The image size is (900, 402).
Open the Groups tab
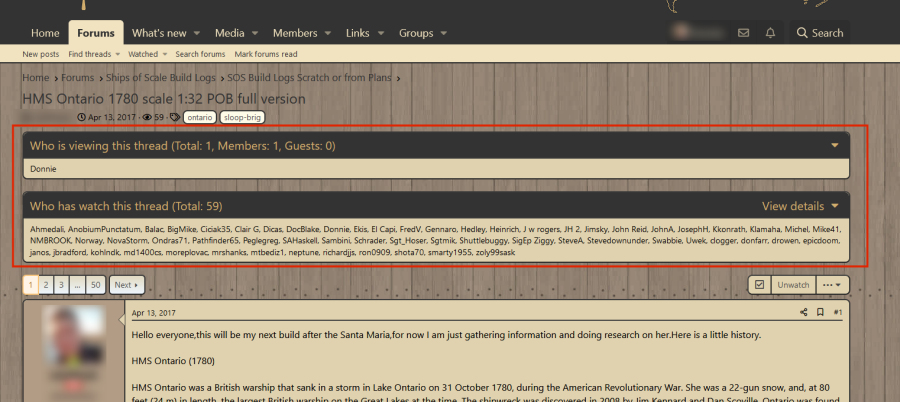(x=416, y=33)
